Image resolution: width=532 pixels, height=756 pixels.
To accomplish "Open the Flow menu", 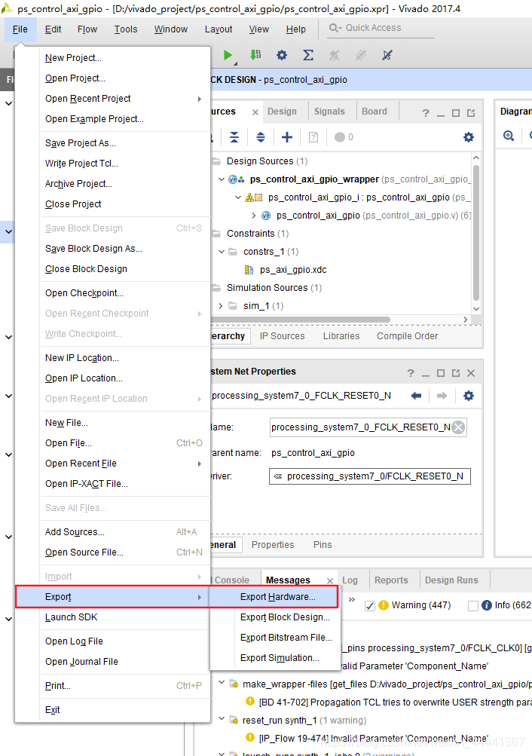I will (87, 29).
